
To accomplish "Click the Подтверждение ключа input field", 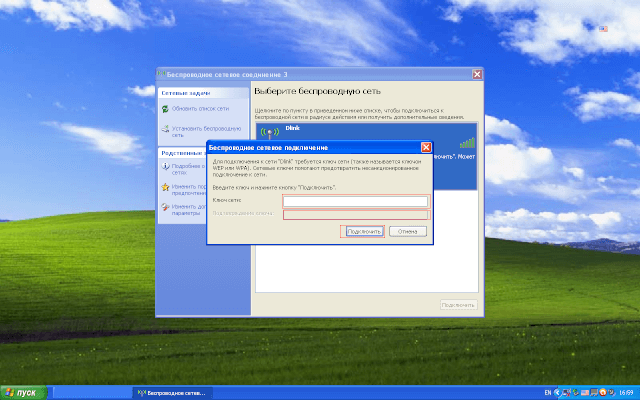I will click(355, 214).
